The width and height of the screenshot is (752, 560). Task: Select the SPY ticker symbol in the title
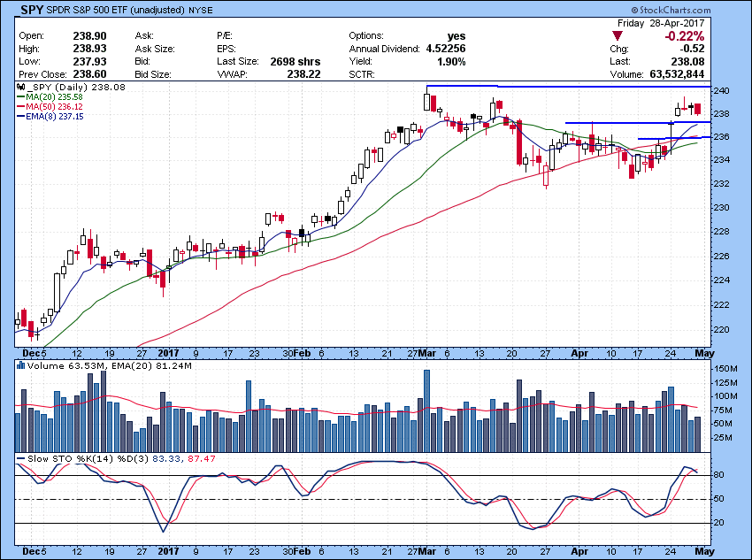[x=32, y=10]
